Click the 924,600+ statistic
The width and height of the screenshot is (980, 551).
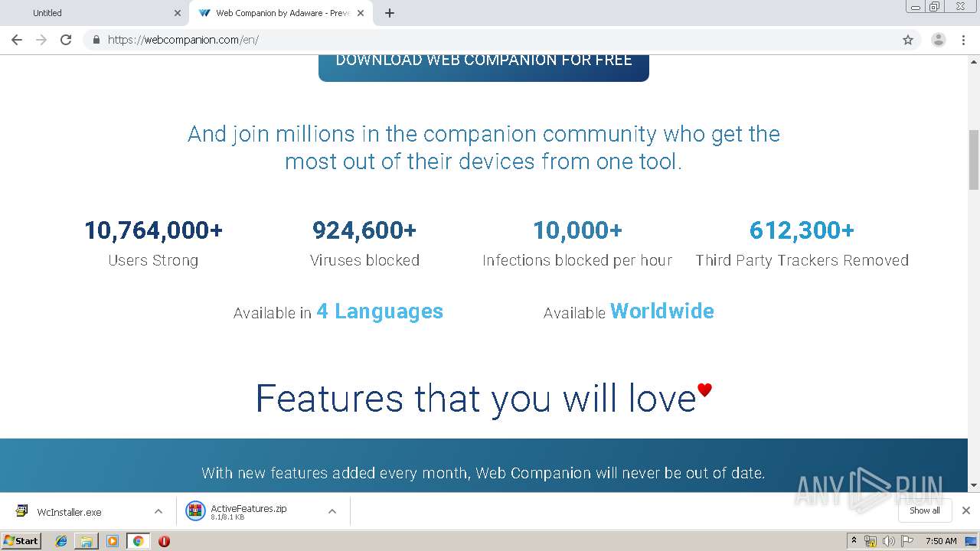click(x=364, y=230)
